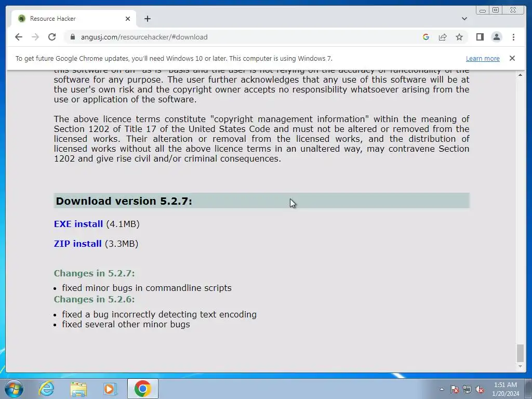Open the tab search dropdown
The height and width of the screenshot is (399, 532).
click(x=464, y=19)
